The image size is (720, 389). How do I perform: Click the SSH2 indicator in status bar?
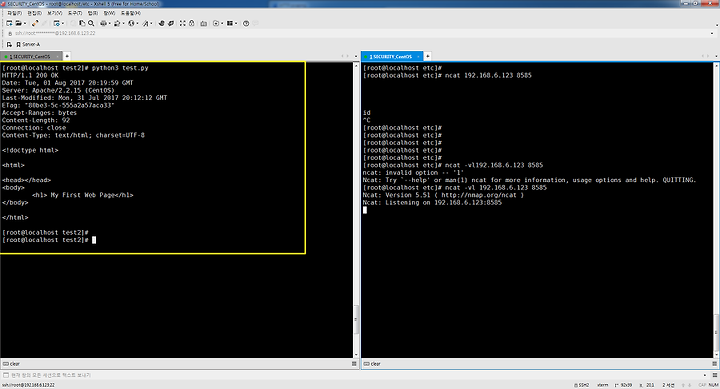tap(581, 385)
